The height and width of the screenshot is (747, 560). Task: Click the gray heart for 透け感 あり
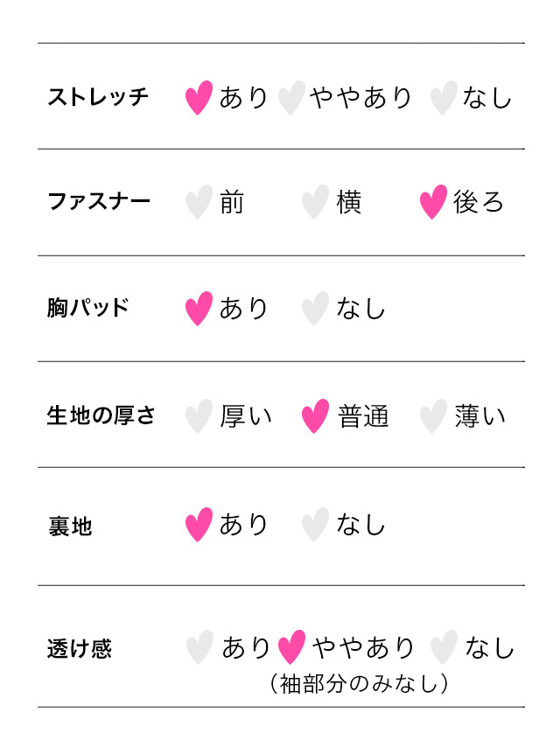199,647
